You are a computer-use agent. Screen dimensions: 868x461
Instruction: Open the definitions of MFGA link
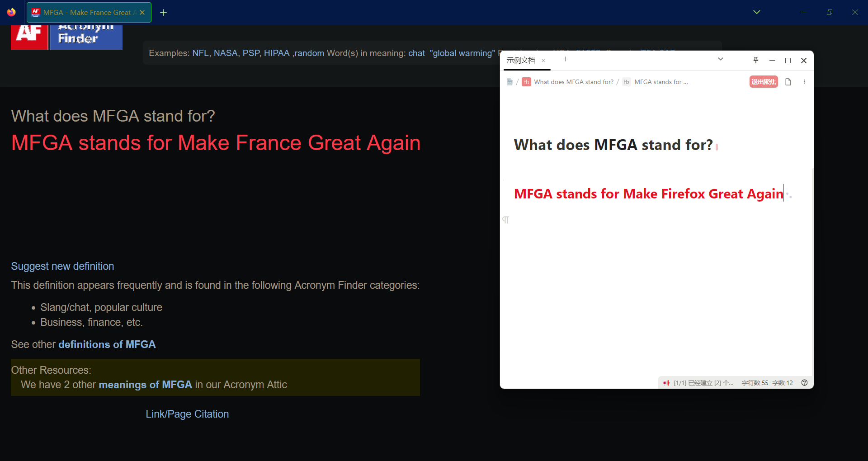click(x=107, y=344)
